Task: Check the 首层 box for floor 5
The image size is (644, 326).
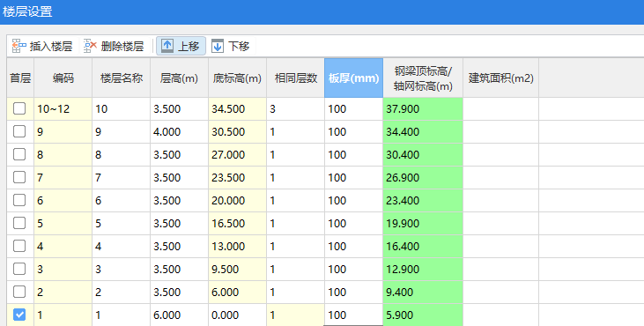Action: [19, 224]
